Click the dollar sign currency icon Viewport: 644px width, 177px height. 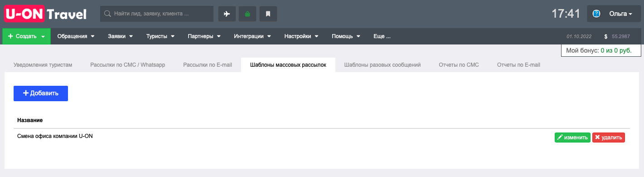point(606,36)
